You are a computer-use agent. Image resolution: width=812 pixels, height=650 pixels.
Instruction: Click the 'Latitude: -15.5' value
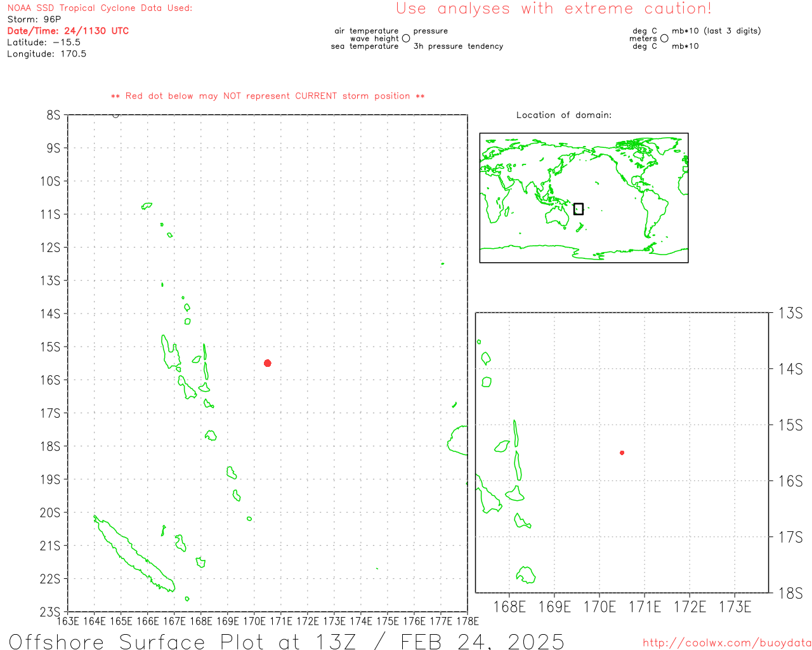(x=44, y=43)
